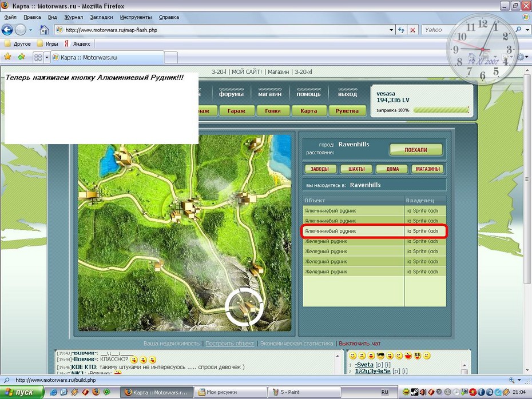Switch input language with RU indicator
The width and height of the screenshot is (532, 399).
coord(384,392)
